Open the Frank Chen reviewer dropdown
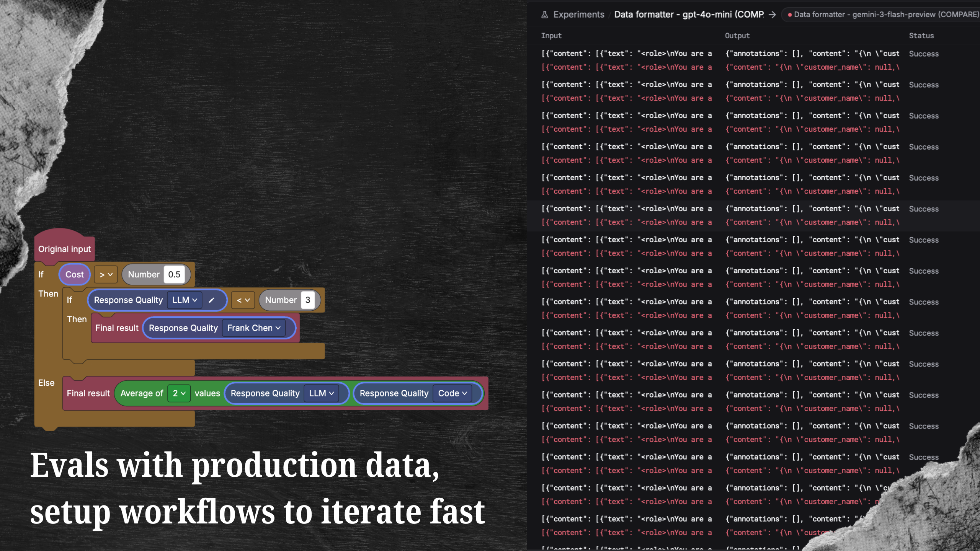The image size is (980, 551). click(x=253, y=328)
